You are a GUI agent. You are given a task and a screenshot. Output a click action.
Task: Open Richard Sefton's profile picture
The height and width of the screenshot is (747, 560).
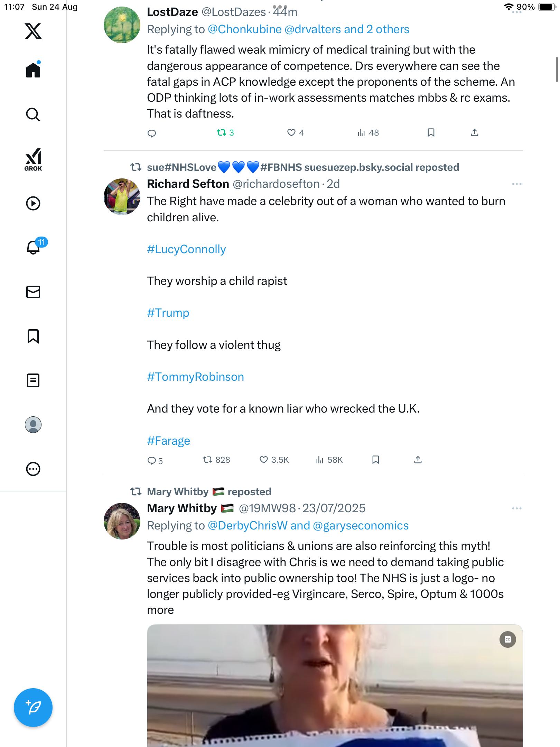click(x=122, y=197)
